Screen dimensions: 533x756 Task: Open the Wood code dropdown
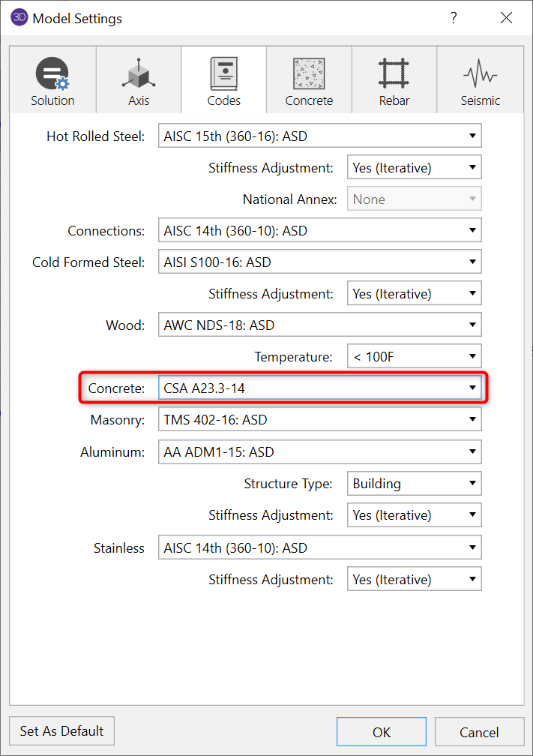pos(319,325)
